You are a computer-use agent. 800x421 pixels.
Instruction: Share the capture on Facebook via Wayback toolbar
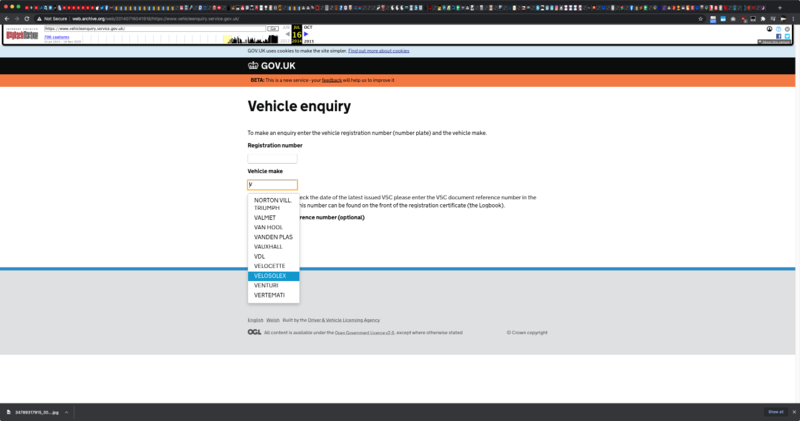[x=779, y=36]
